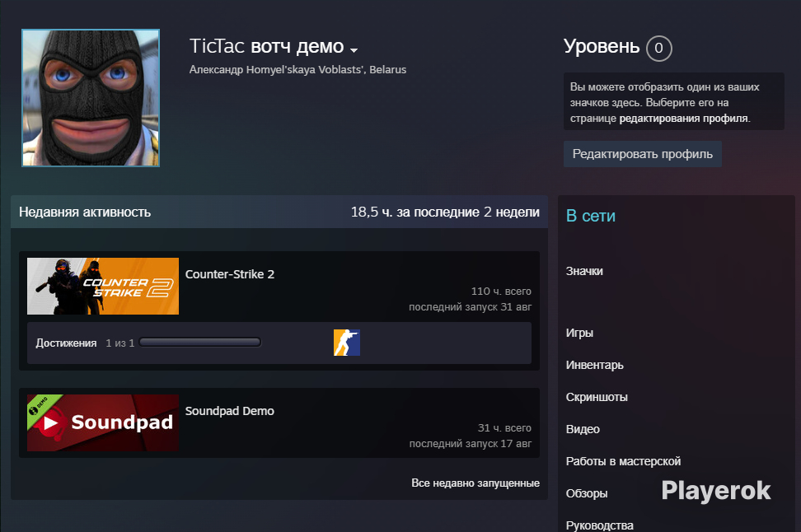Click the В сети status text

(x=591, y=216)
